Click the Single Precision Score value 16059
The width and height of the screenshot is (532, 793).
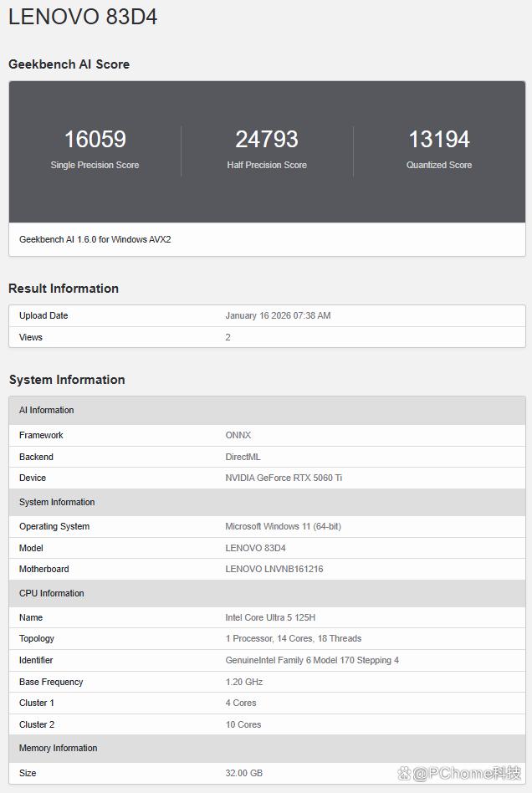(95, 139)
